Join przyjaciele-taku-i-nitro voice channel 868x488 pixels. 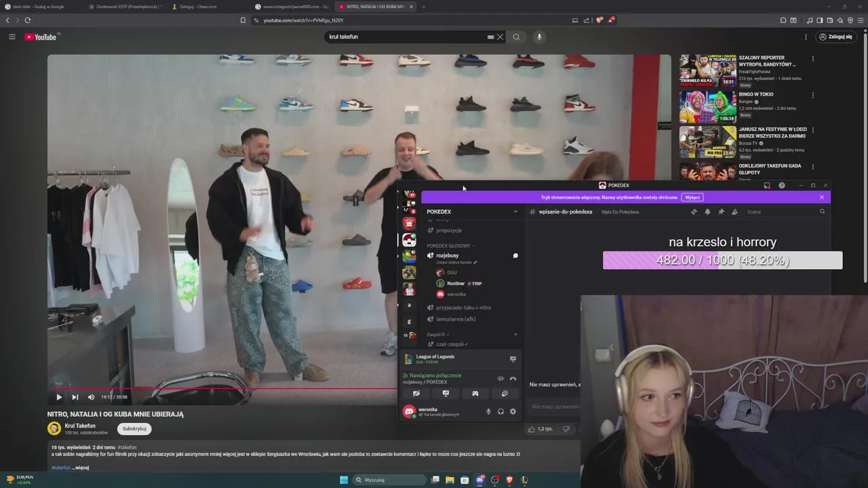464,308
